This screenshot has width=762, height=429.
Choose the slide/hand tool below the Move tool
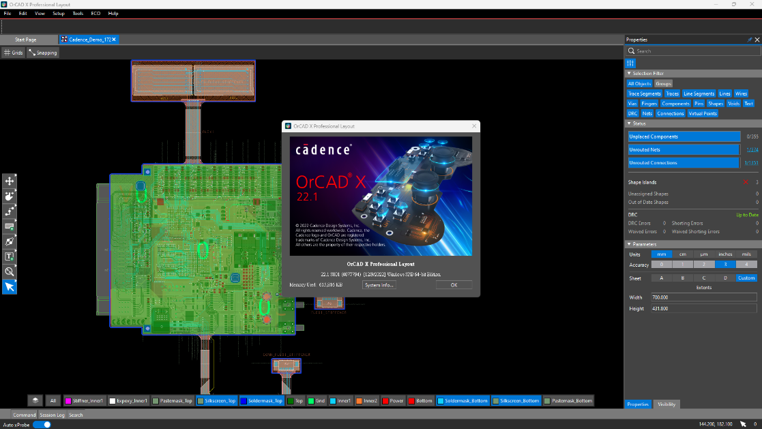click(x=9, y=196)
